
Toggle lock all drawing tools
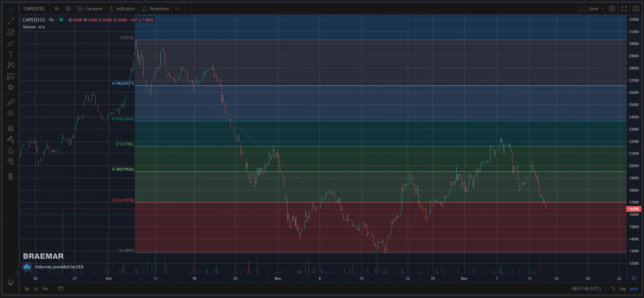coord(11,150)
